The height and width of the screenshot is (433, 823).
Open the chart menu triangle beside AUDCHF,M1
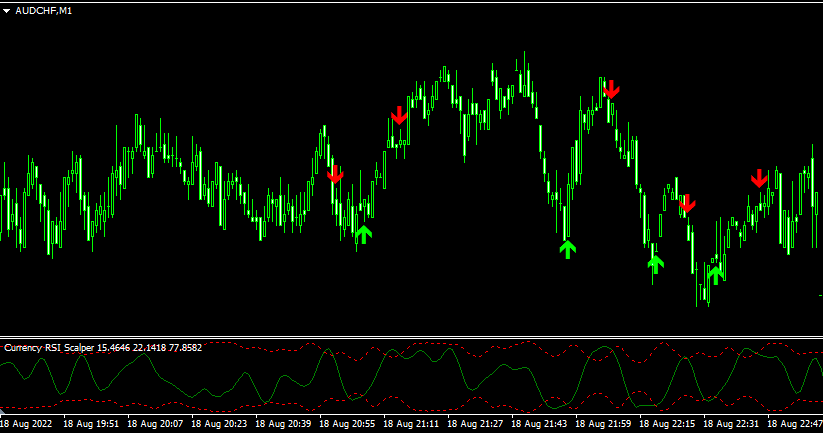[6, 10]
